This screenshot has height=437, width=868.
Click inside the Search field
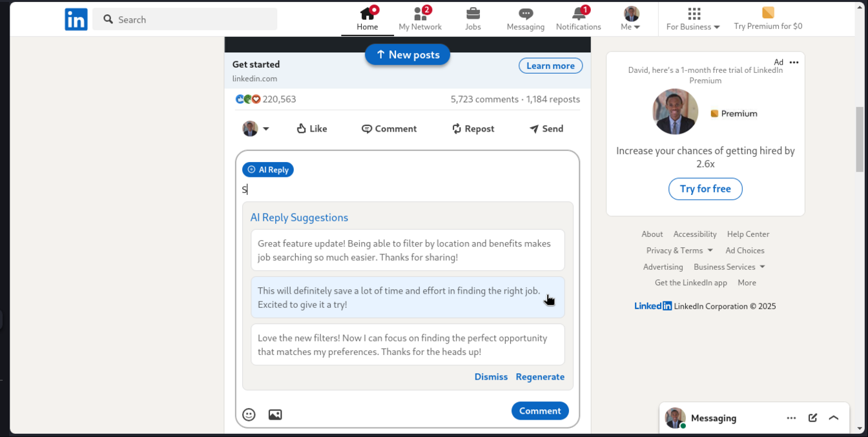[185, 19]
